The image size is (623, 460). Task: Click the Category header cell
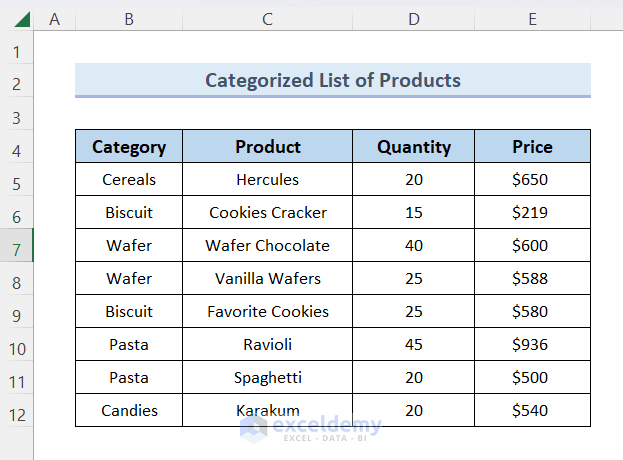129,147
